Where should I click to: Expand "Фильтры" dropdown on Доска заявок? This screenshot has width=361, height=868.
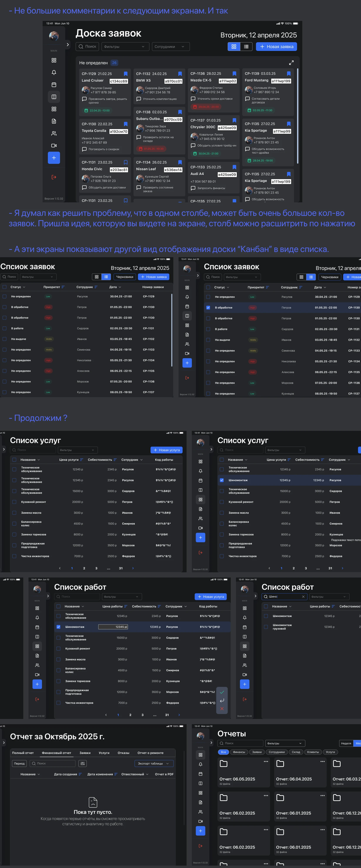tap(125, 47)
